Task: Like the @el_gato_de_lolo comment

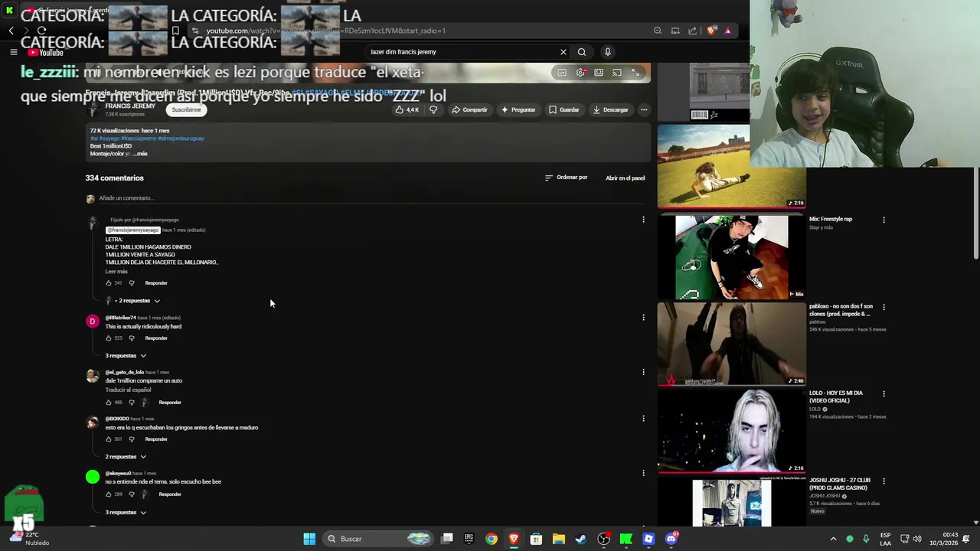Action: (x=109, y=403)
